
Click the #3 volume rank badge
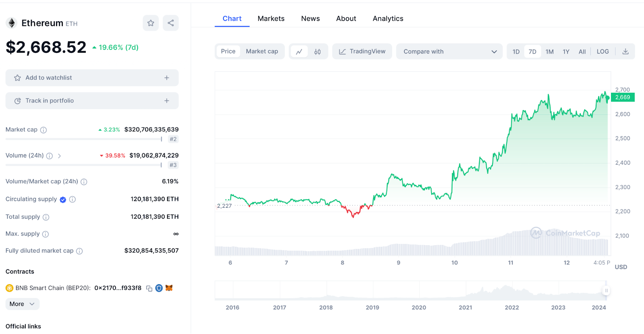(x=173, y=165)
